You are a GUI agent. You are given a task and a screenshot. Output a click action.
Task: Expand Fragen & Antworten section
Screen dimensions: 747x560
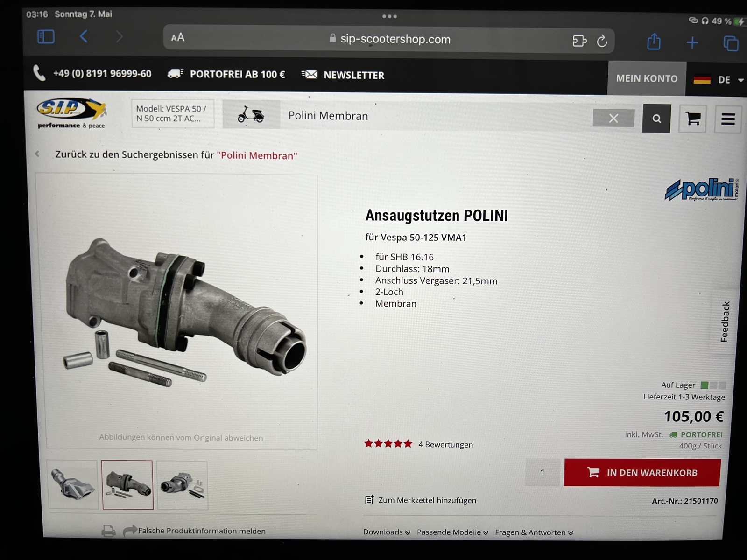pyautogui.click(x=534, y=532)
